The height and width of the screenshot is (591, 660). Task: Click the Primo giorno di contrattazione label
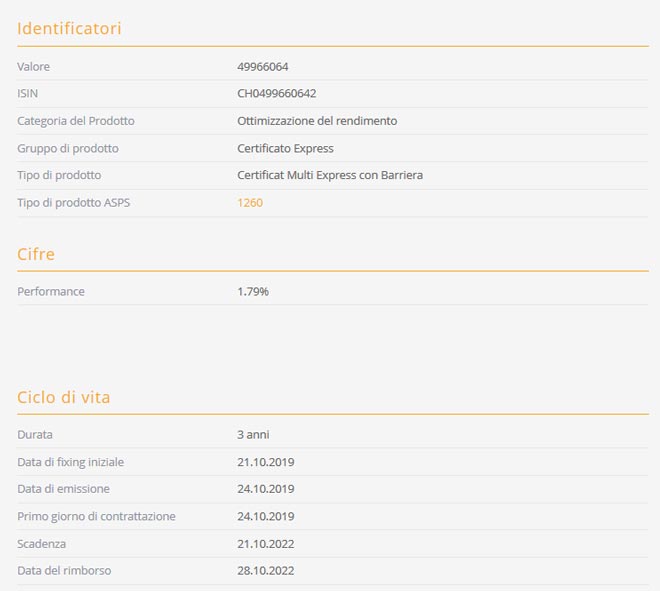coord(96,517)
